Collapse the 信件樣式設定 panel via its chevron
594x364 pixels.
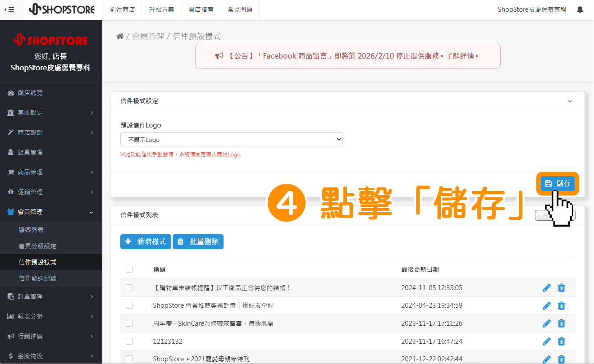click(x=570, y=101)
